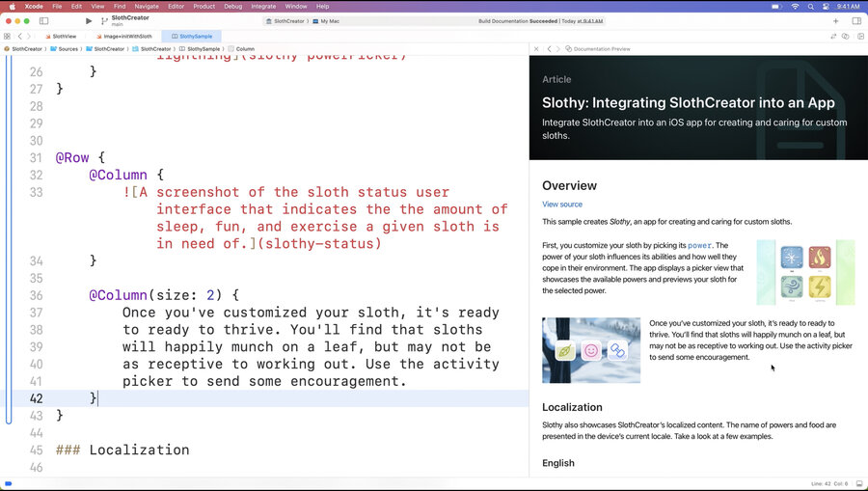Open Control Center icon

click(826, 6)
